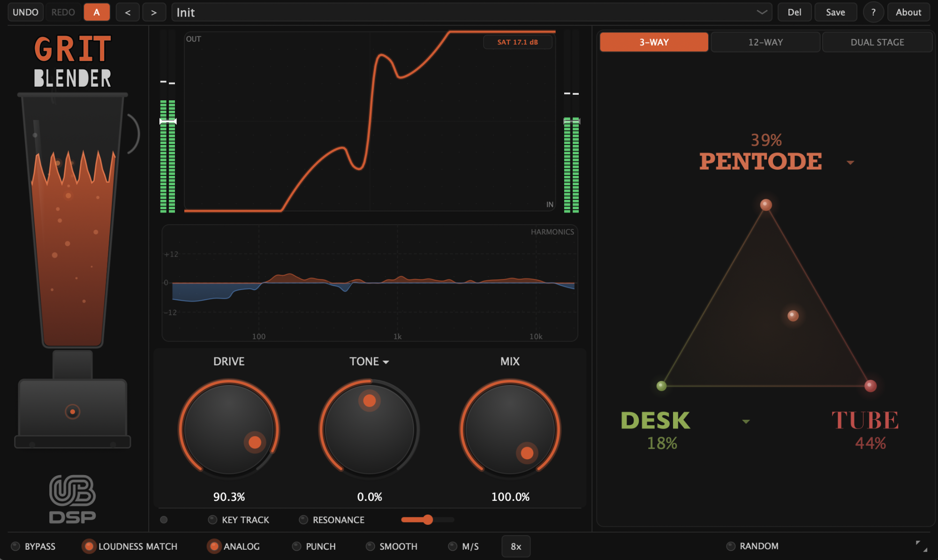Click the UB DSP logo

click(73, 499)
